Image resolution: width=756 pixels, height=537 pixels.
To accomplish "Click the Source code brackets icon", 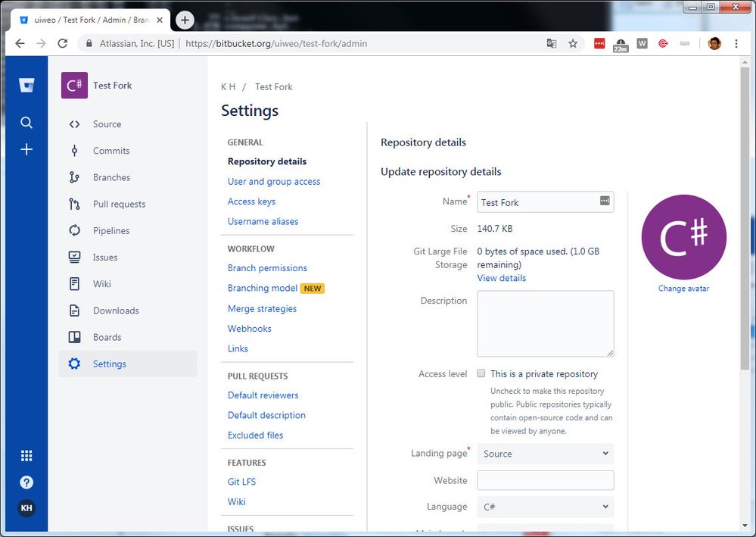I will (74, 124).
